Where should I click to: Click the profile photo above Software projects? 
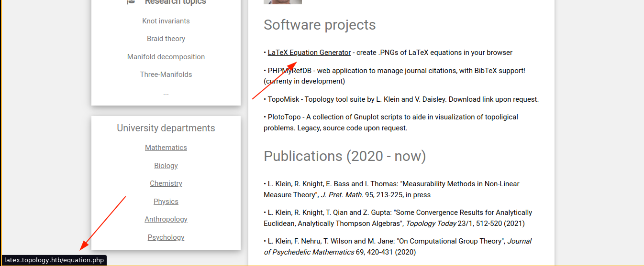(x=282, y=2)
